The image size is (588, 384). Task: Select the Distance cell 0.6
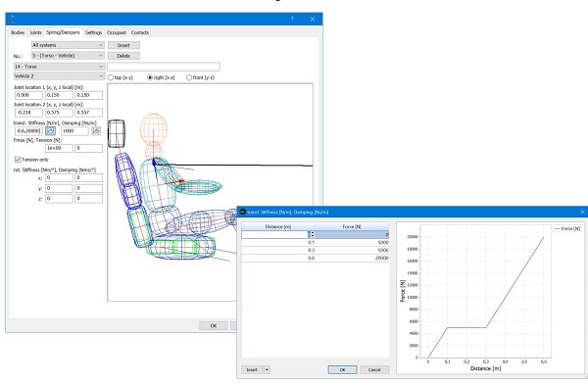click(278, 258)
